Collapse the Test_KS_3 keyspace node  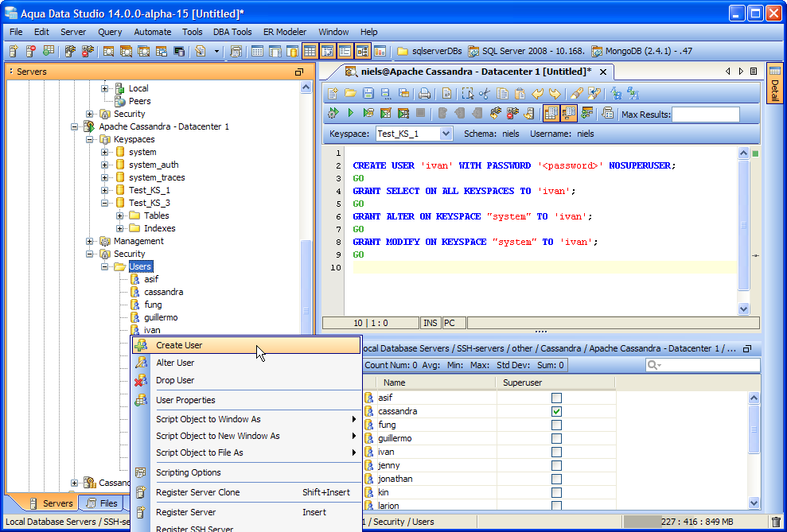105,203
